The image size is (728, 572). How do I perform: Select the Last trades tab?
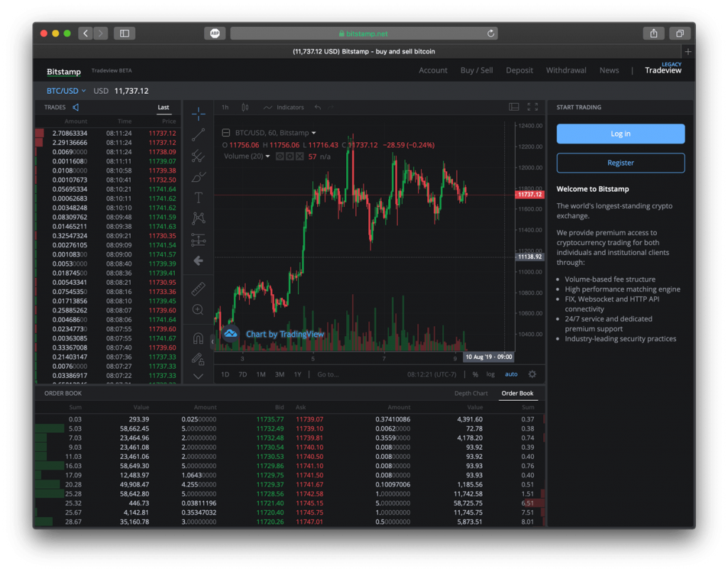click(x=164, y=107)
